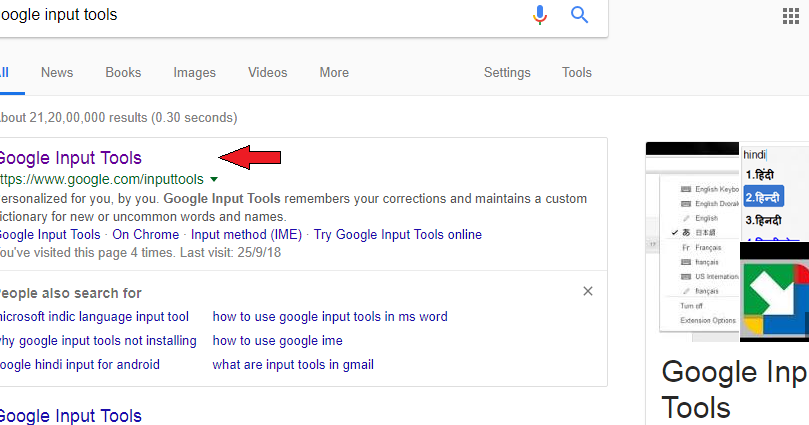Dismiss the 'People also search for' box
Screen dimensions: 809x425
point(588,291)
